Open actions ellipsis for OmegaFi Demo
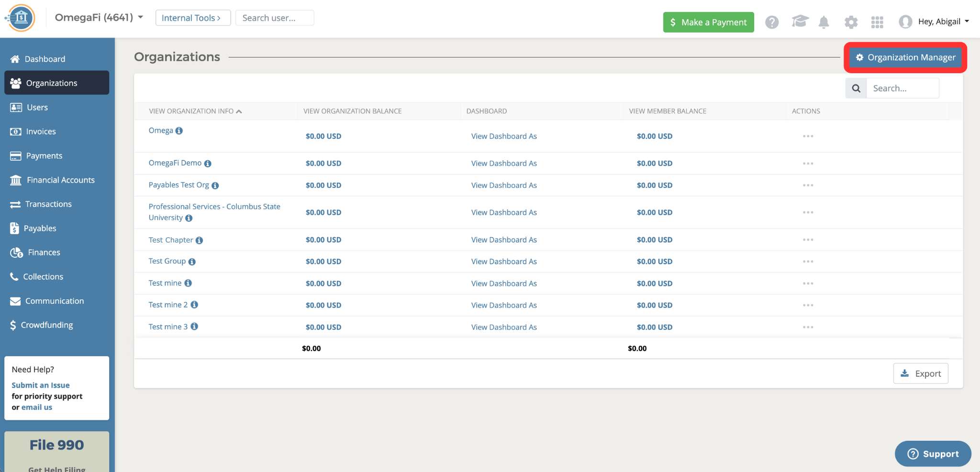980x472 pixels. coord(808,164)
